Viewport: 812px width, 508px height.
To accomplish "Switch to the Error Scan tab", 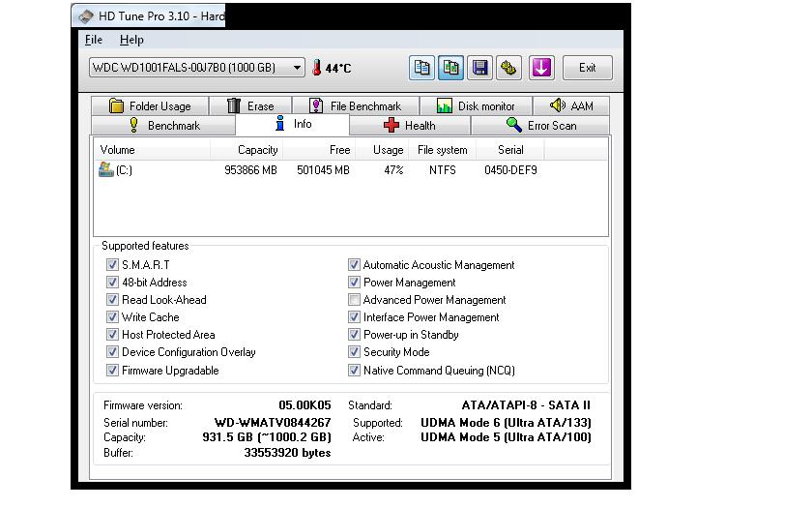I will point(541,126).
